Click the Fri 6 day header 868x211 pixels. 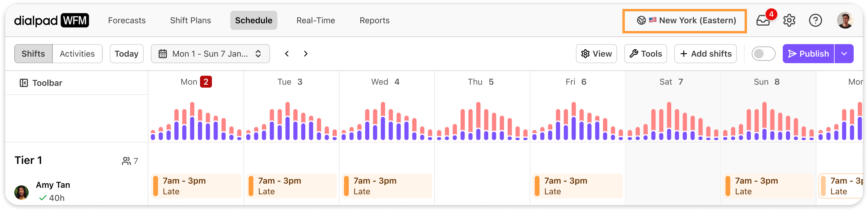click(x=576, y=82)
